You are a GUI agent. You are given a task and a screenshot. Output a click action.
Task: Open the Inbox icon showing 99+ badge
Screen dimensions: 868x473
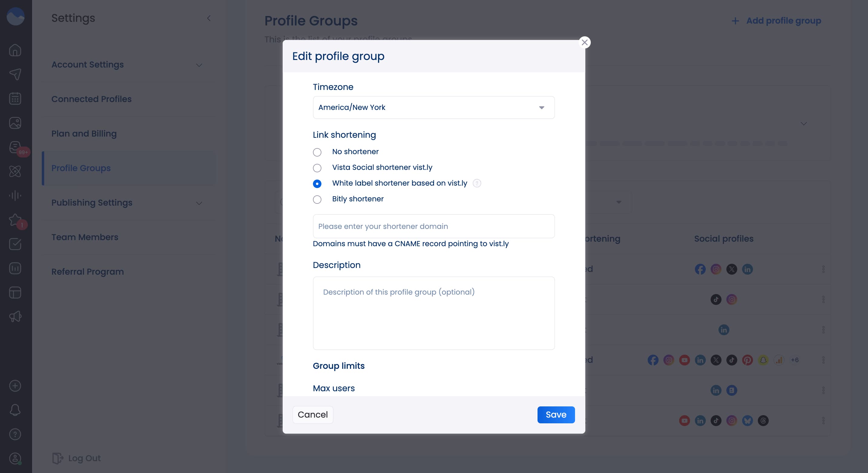tap(15, 147)
